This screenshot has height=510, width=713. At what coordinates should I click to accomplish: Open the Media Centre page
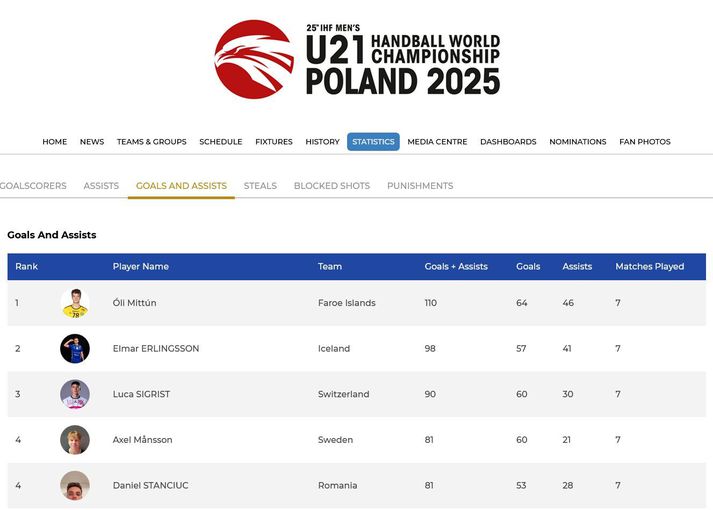coord(437,142)
